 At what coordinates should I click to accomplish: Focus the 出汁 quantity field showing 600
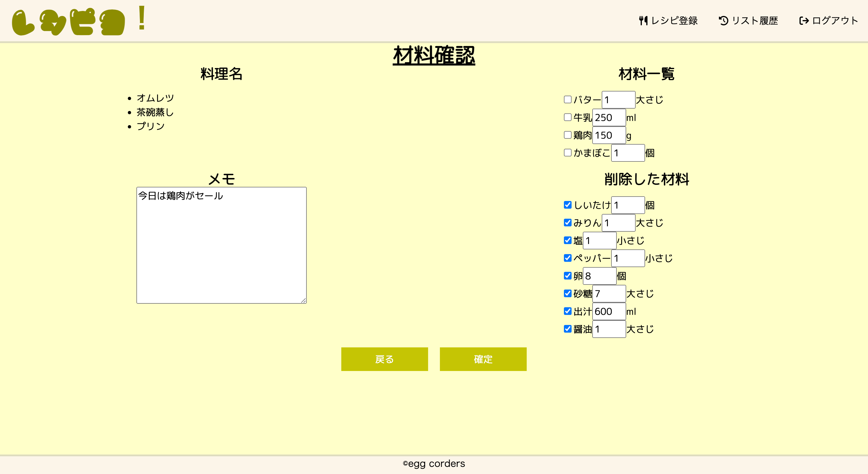click(x=608, y=311)
